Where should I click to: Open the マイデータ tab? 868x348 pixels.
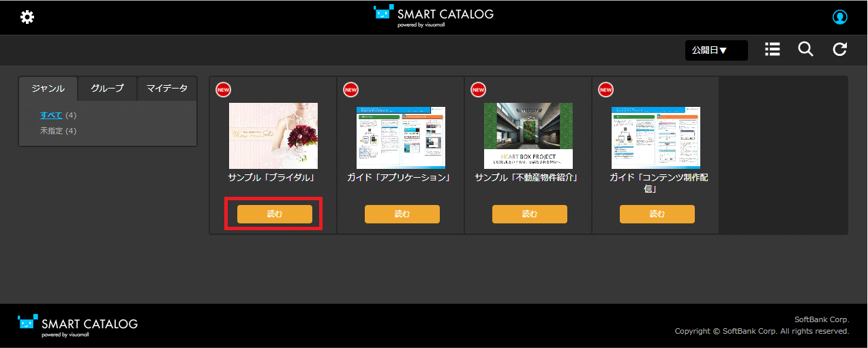click(x=167, y=89)
